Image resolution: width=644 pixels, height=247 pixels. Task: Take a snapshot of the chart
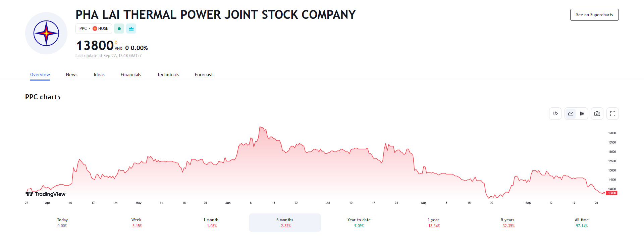(x=597, y=113)
